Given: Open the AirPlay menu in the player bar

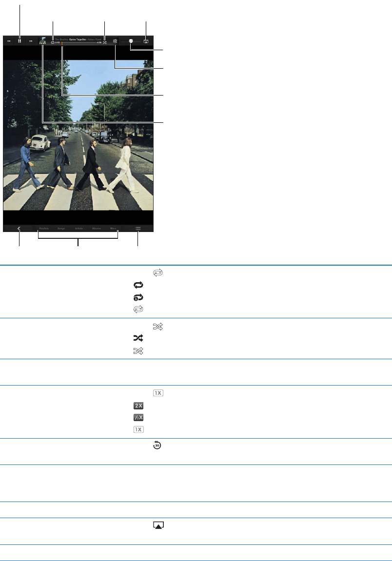Looking at the screenshot, I should tap(146, 41).
